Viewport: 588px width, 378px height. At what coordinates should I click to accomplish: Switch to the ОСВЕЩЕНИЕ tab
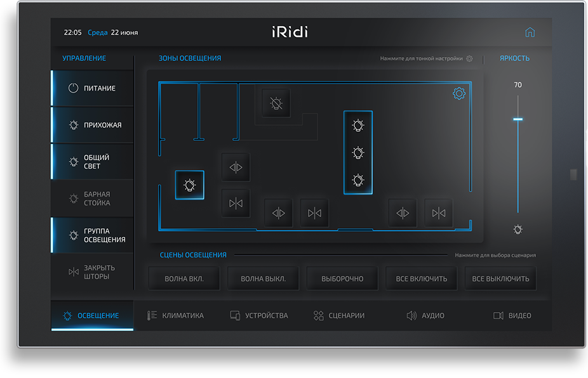[x=92, y=315]
